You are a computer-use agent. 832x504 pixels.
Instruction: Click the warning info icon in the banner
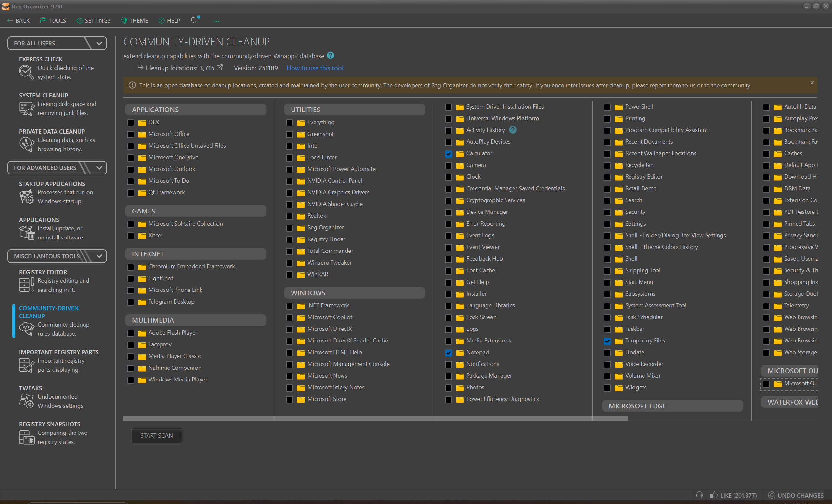132,85
